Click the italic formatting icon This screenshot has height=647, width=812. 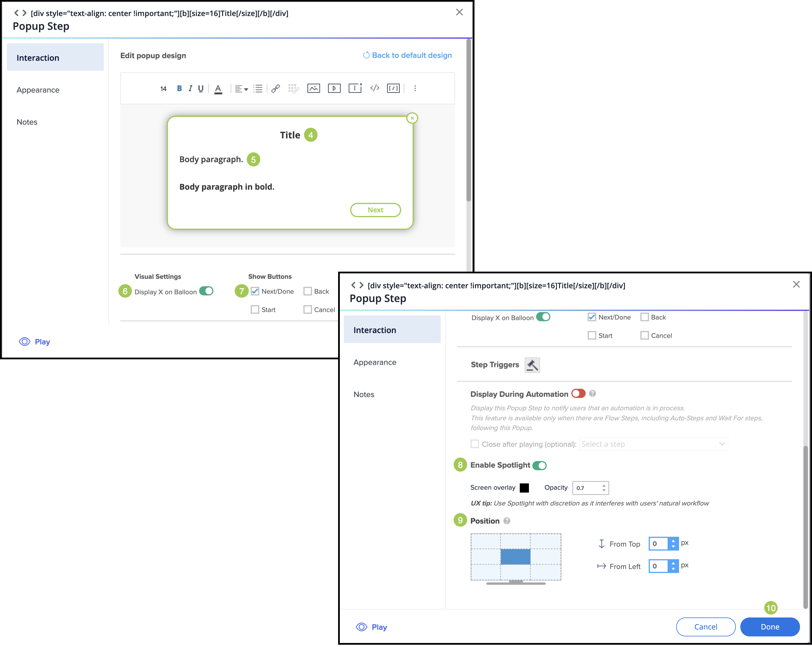[190, 89]
